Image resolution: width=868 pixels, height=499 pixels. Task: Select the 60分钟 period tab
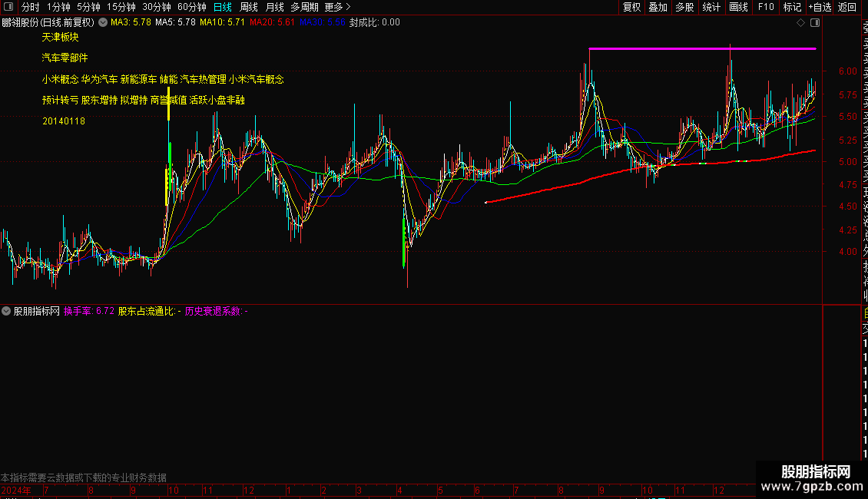192,7
